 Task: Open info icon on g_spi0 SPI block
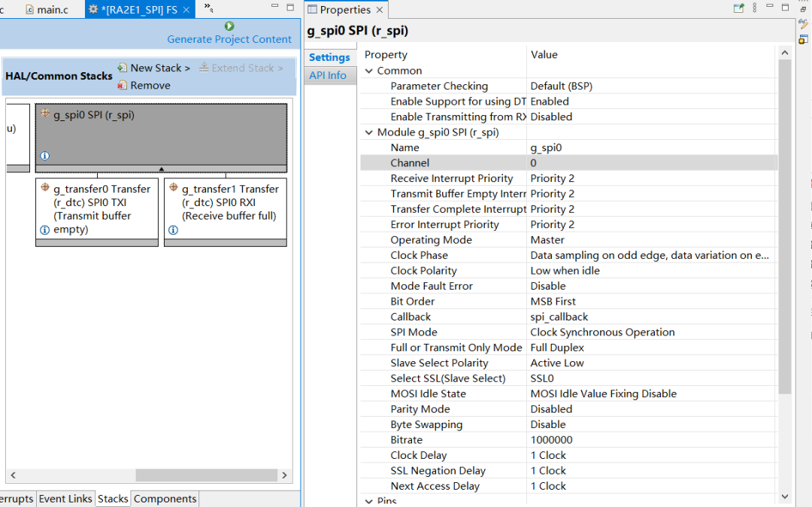(44, 156)
